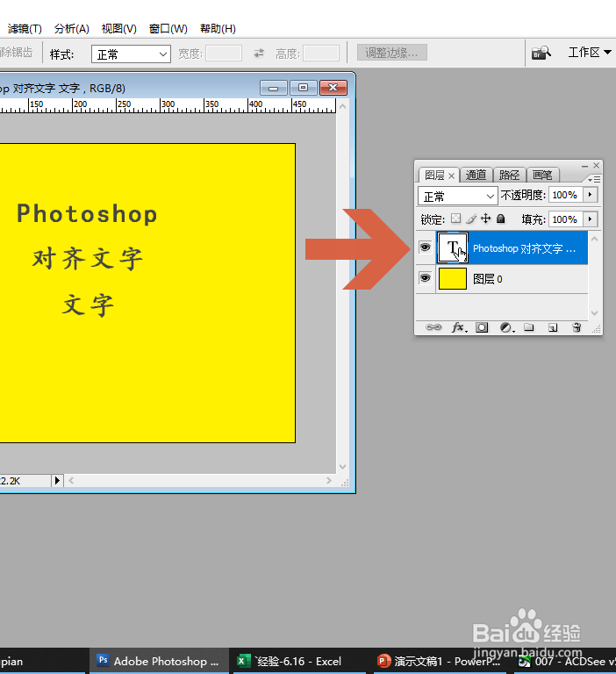This screenshot has width=616, height=674.
Task: Switch to the 画笔 tab
Action: point(542,175)
